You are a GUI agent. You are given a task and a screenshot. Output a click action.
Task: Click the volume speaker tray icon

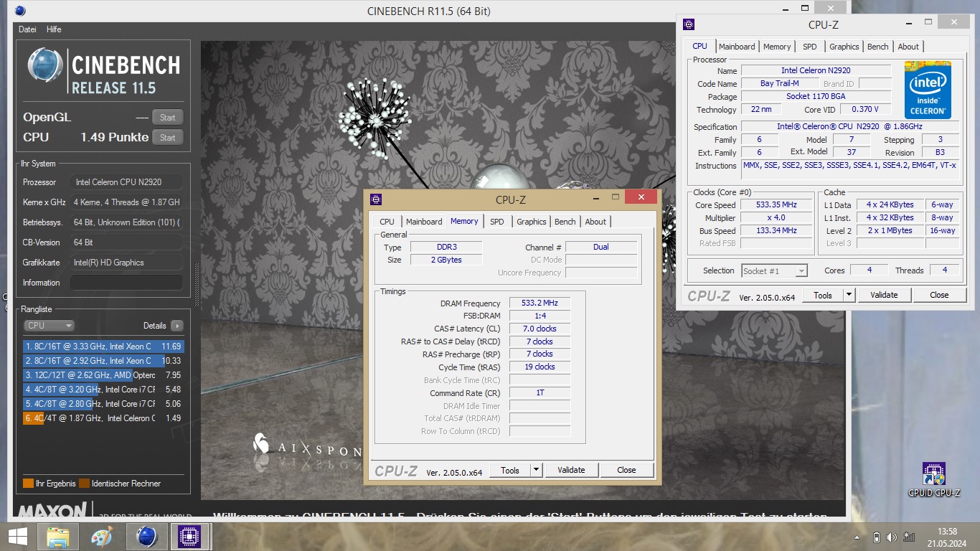pyautogui.click(x=892, y=537)
